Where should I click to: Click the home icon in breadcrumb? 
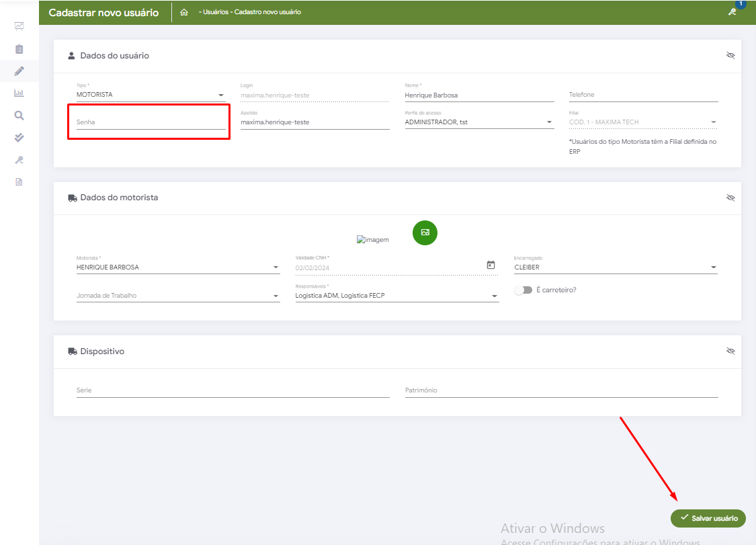coord(184,12)
